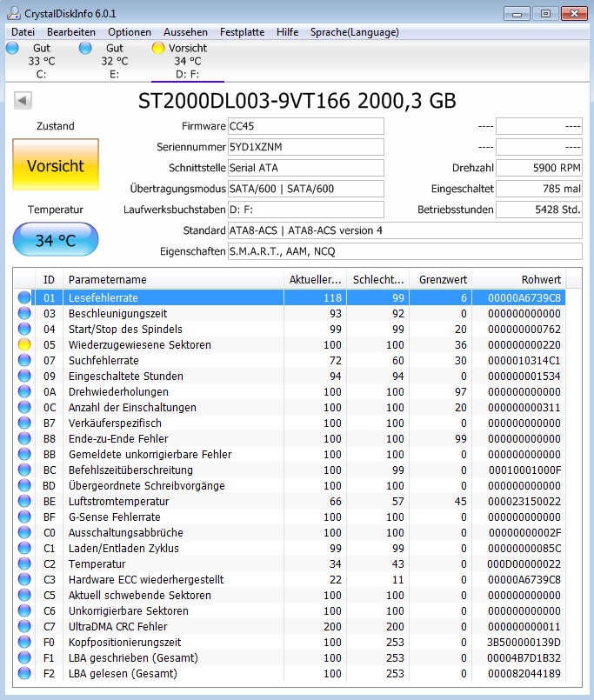
Task: Open the Datei menu
Action: [x=23, y=32]
